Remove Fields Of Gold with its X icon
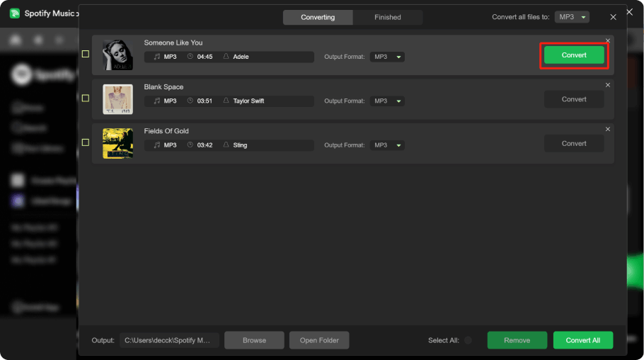The height and width of the screenshot is (360, 644). point(608,129)
